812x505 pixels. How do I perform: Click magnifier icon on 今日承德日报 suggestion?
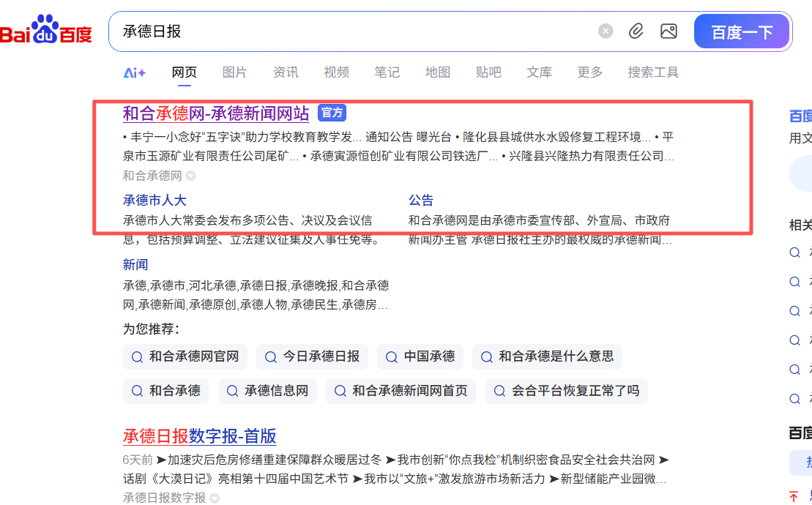(270, 357)
